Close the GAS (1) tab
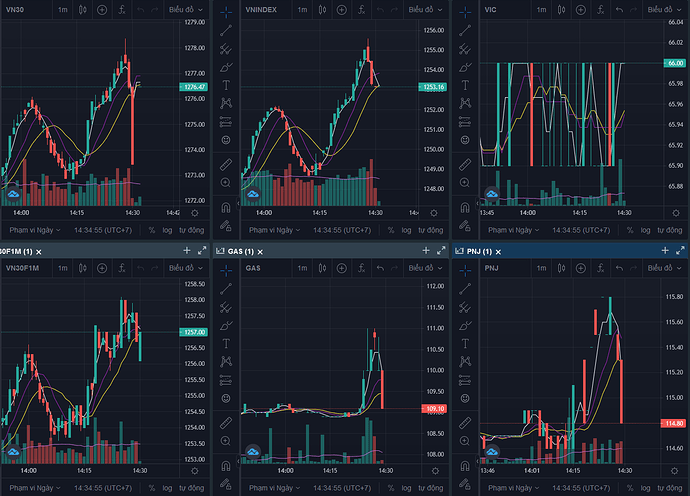Screen dimensions: 690x496 click(260, 252)
